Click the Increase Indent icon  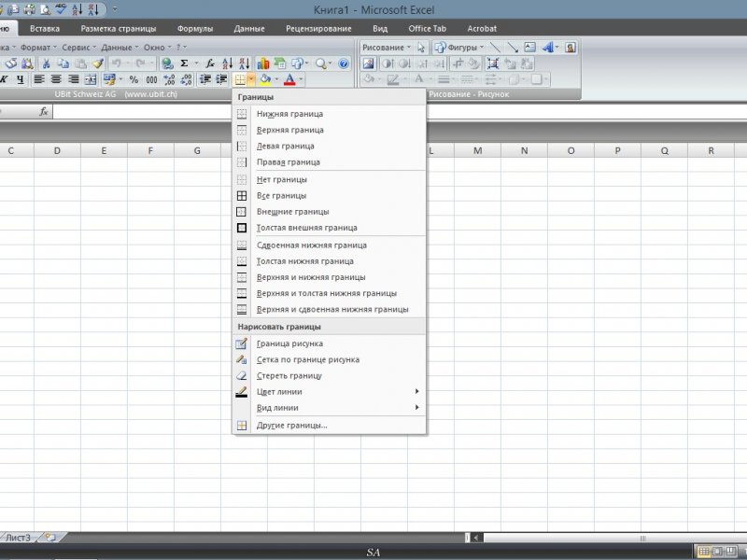221,79
